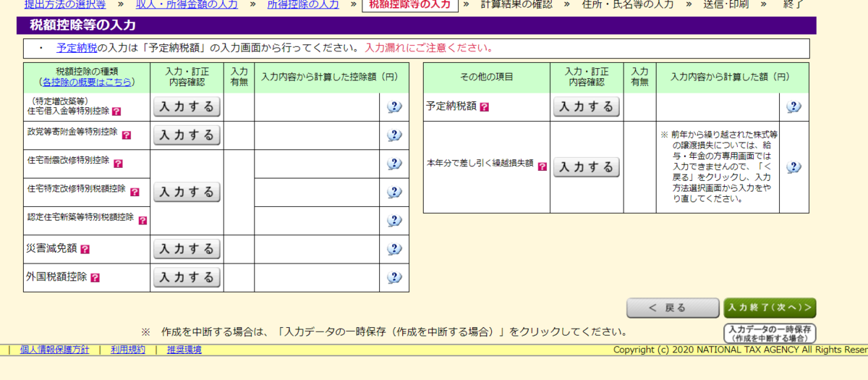Screen dimensions: 868x380
Task: Save data with 入力データの一時保存 button
Action: pyautogui.click(x=770, y=334)
